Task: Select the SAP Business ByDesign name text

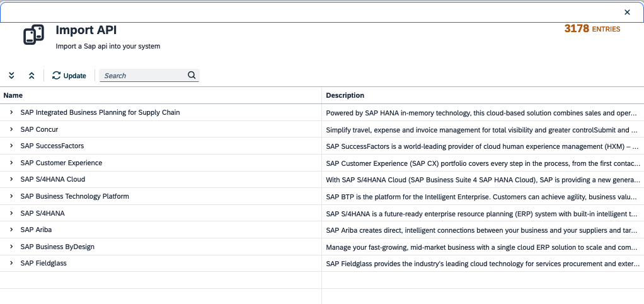Action: 57,247
